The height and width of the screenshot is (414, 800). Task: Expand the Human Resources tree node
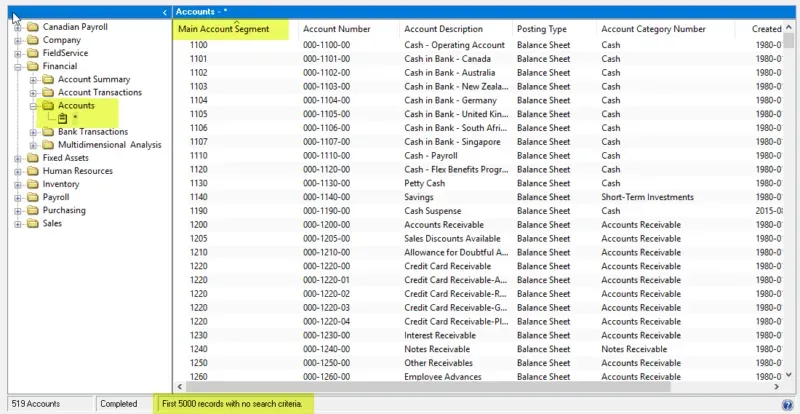(17, 171)
